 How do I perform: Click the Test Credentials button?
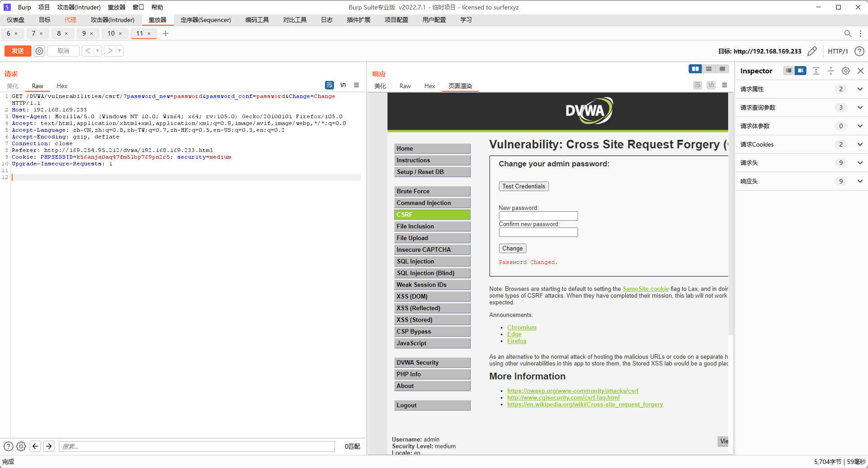click(524, 186)
